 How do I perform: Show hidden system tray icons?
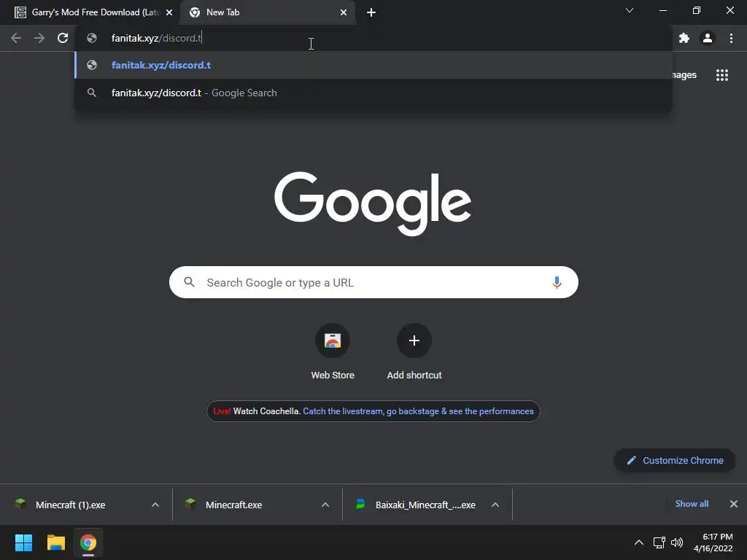pos(639,542)
